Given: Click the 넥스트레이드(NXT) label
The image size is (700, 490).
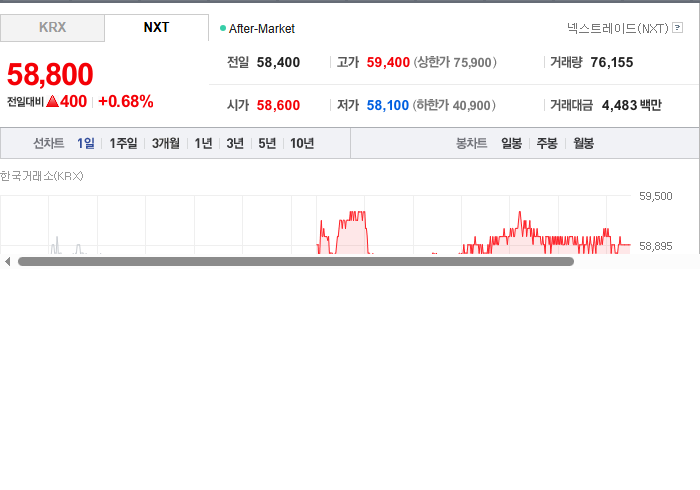Looking at the screenshot, I should (x=618, y=28).
